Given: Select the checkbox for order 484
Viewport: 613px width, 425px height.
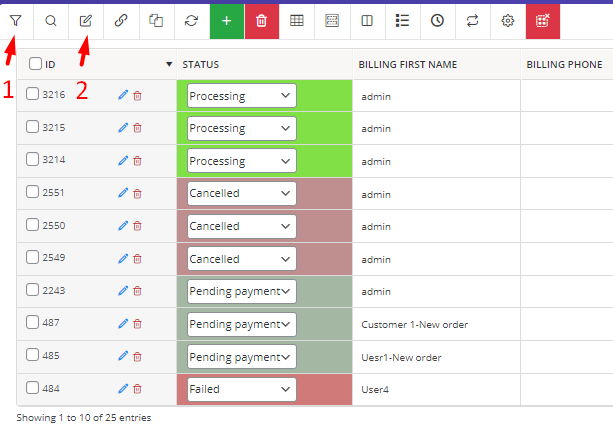Looking at the screenshot, I should pos(33,389).
